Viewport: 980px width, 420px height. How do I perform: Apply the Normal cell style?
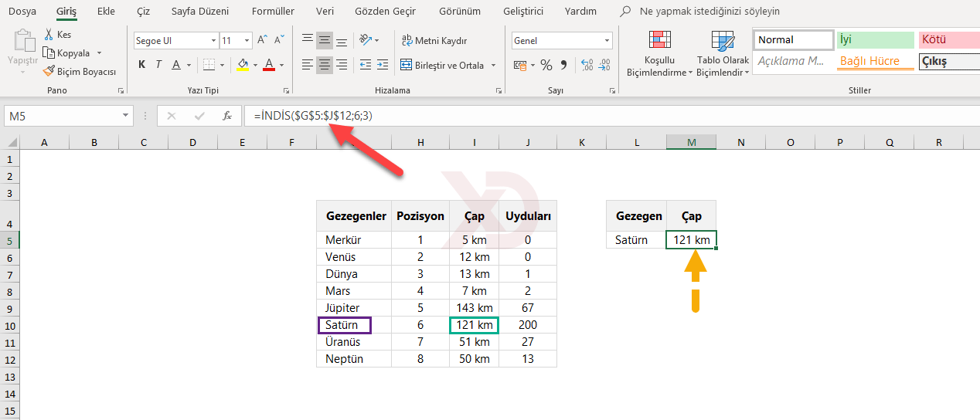pos(794,40)
